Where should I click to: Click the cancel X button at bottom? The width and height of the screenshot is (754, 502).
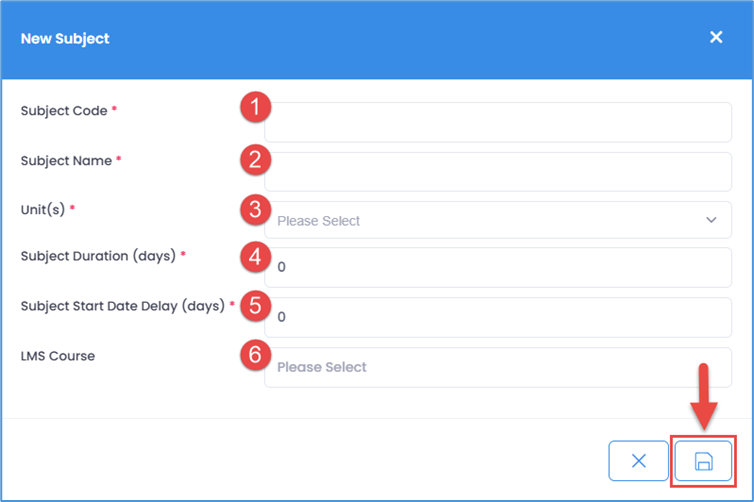point(638,461)
